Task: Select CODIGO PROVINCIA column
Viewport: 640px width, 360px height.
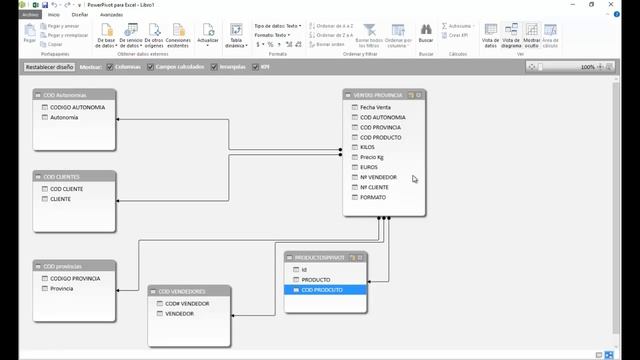Action: click(x=74, y=278)
